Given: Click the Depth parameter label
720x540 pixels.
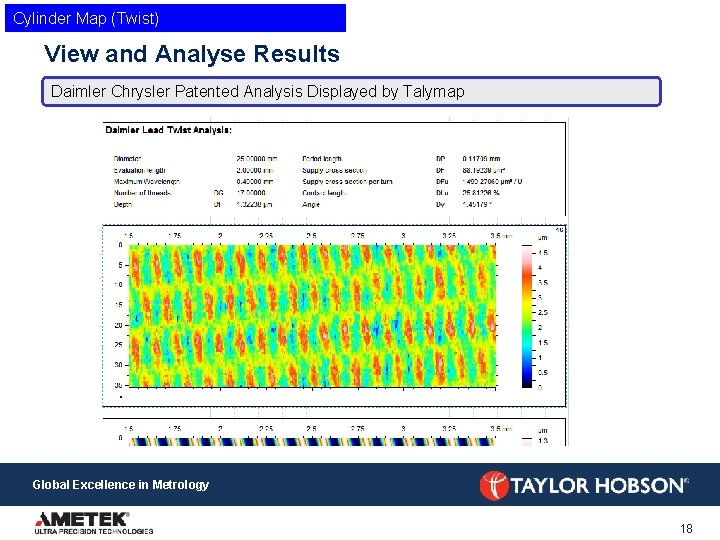Looking at the screenshot, I should pyautogui.click(x=123, y=204).
